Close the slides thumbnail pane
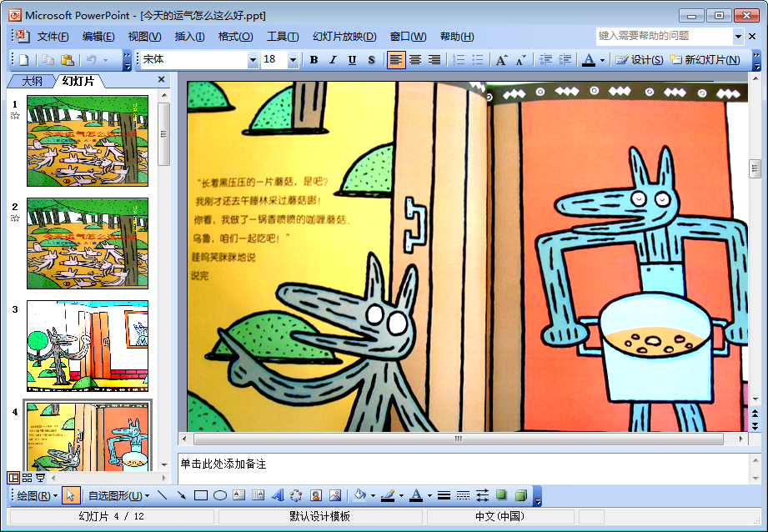Image resolution: width=768 pixels, height=532 pixels. click(162, 79)
